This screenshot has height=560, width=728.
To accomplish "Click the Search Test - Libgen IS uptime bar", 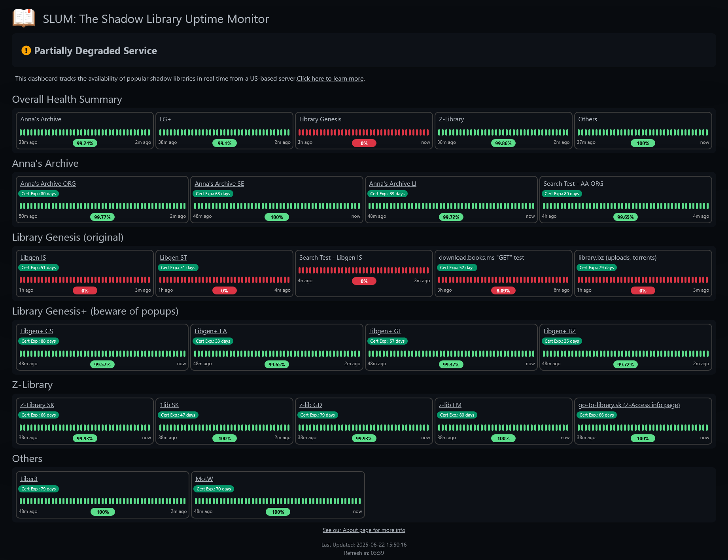I will coord(364,270).
